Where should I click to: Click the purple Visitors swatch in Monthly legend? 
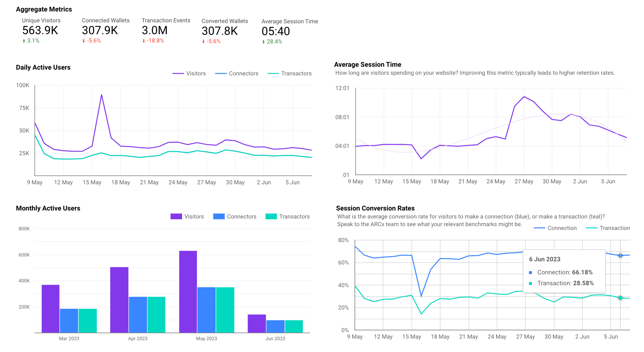[x=176, y=217]
